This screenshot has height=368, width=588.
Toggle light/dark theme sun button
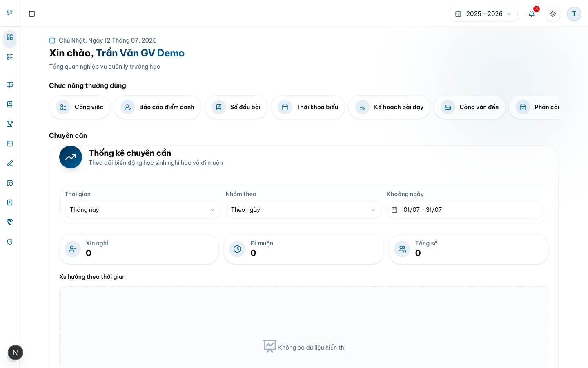pyautogui.click(x=553, y=14)
